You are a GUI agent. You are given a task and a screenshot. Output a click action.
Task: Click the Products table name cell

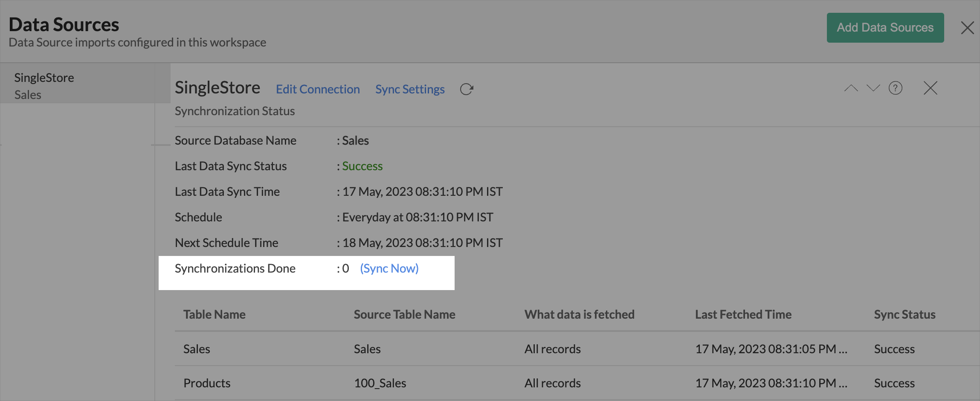[x=207, y=383]
